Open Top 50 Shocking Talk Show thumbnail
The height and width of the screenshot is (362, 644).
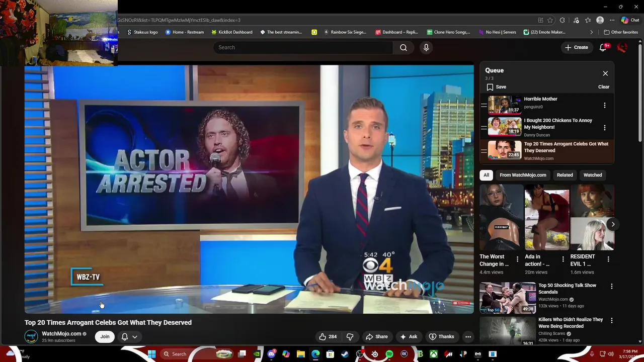pos(508,297)
